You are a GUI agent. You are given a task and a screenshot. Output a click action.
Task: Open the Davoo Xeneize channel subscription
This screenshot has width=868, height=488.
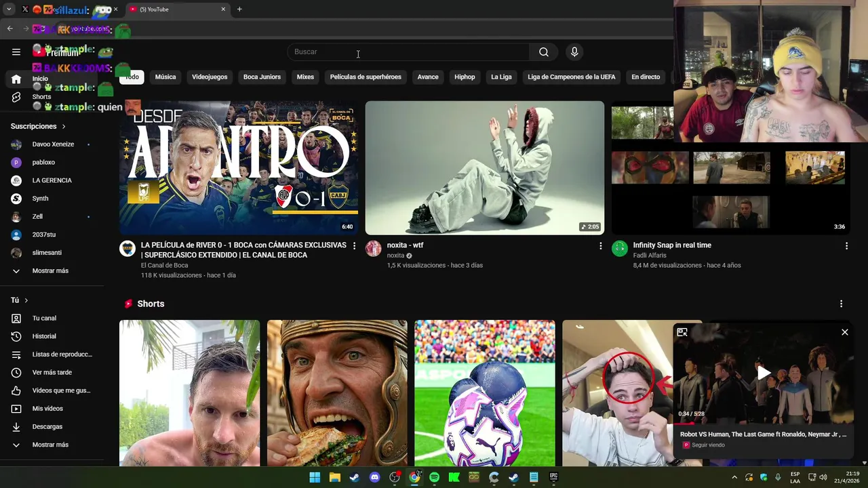52,144
